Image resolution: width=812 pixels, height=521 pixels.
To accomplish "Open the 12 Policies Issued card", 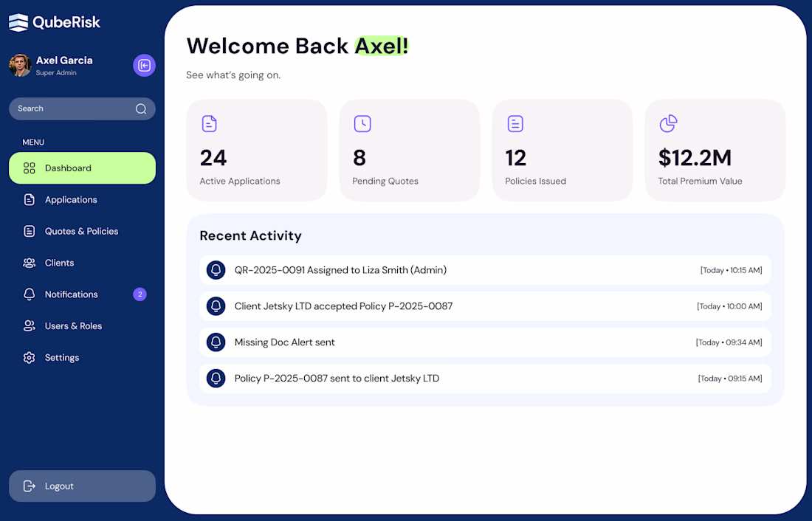I will 562,151.
